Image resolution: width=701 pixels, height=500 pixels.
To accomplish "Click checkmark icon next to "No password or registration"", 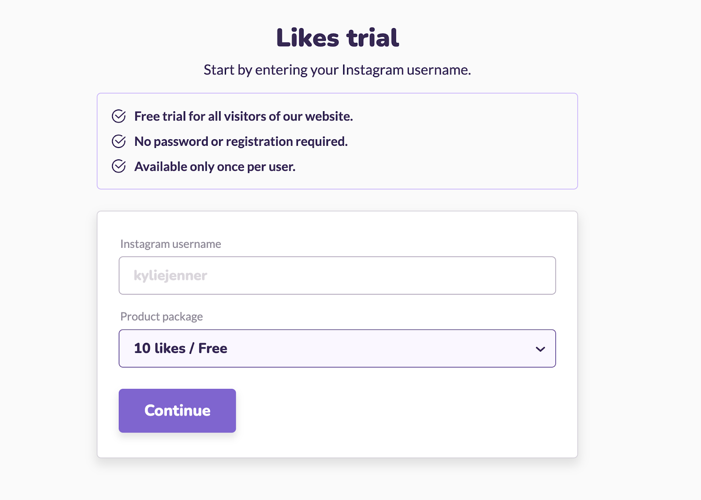I will [119, 141].
